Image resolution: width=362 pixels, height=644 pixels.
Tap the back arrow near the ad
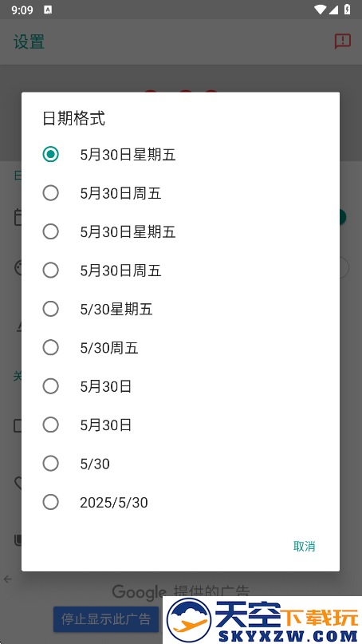coord(8,579)
